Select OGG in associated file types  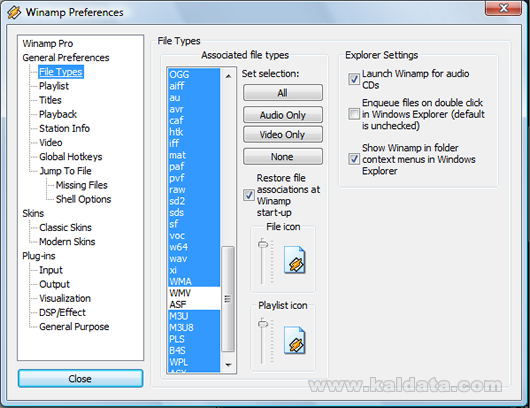click(194, 75)
